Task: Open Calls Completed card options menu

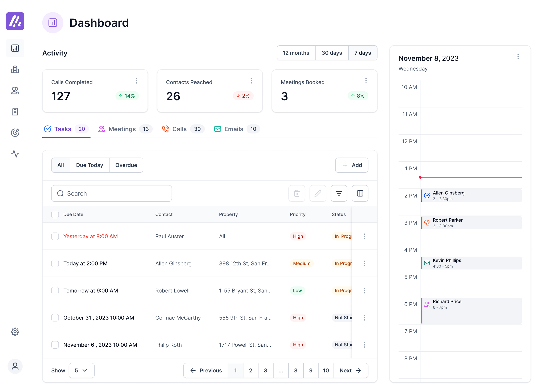Action: pos(136,81)
